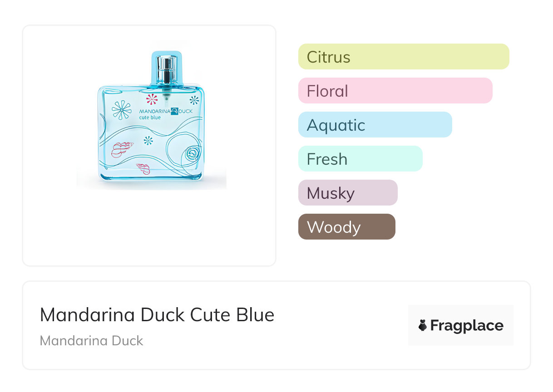The width and height of the screenshot is (553, 392).
Task: Pick the Fresh accord bar
Action: tap(360, 159)
